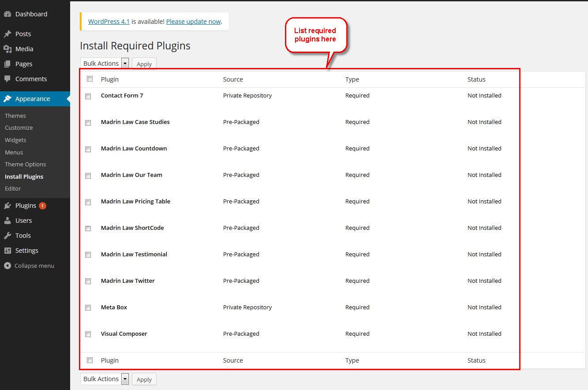Tick the Contact Form 7 checkbox
The width and height of the screenshot is (588, 390).
coord(88,96)
